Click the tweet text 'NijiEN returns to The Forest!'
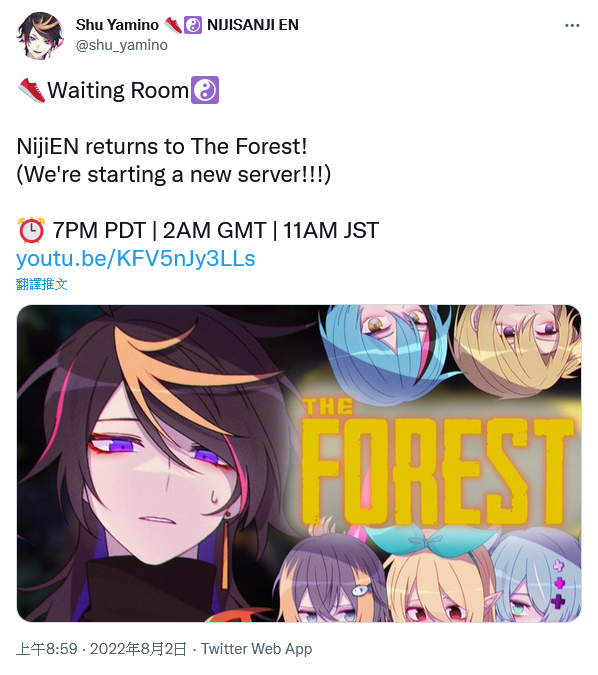 point(162,146)
